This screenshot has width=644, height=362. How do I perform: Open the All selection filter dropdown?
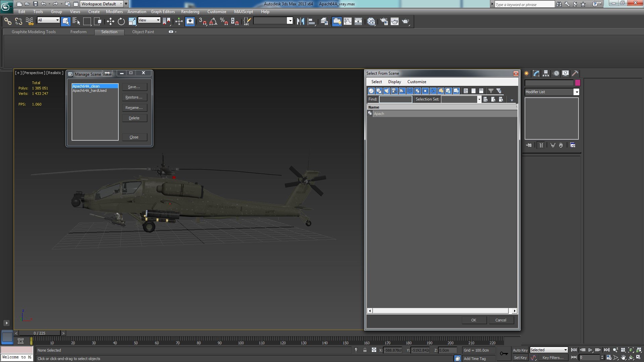click(x=48, y=20)
